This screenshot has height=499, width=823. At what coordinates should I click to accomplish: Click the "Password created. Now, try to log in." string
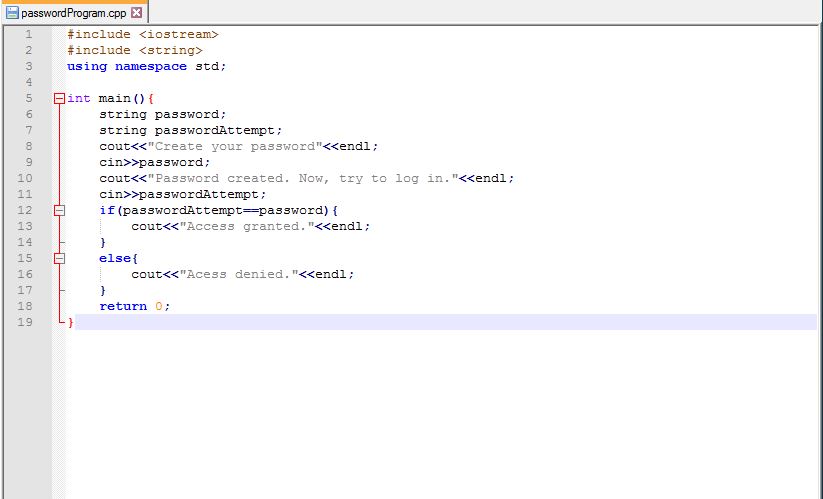(x=303, y=178)
